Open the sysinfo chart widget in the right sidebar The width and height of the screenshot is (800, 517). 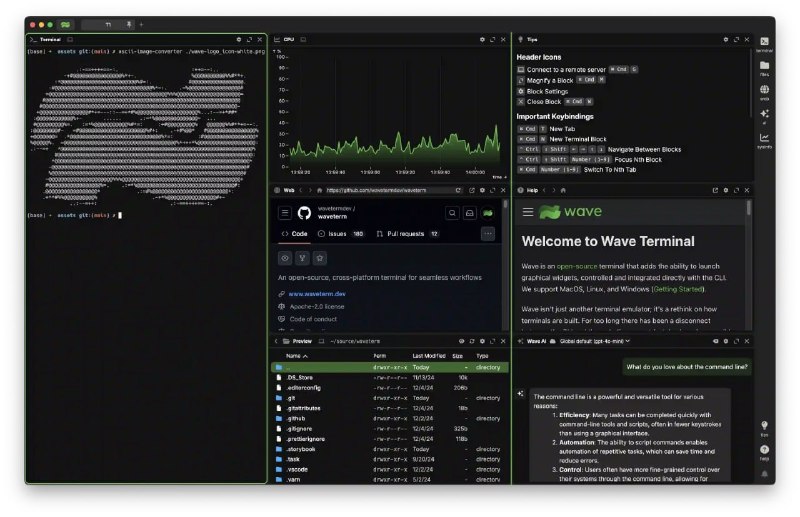tap(764, 140)
